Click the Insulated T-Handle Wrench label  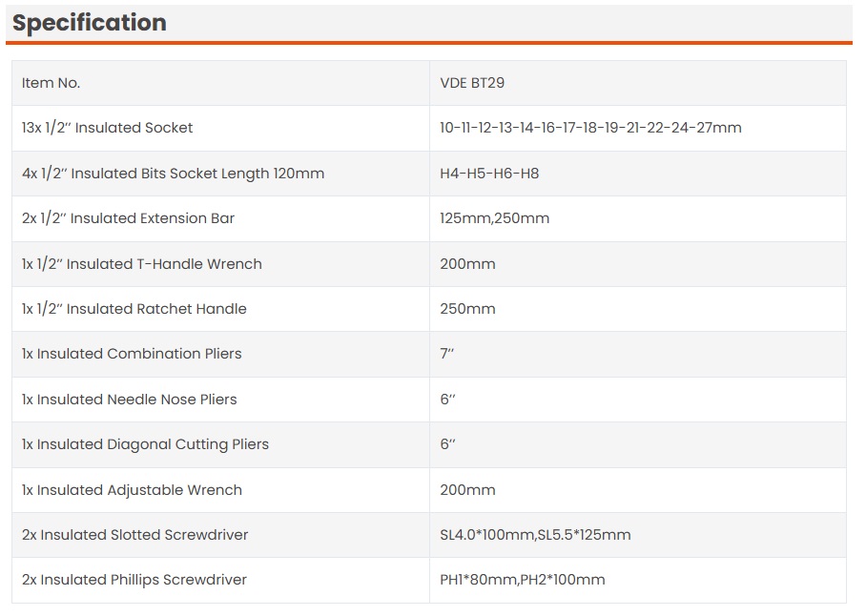(x=142, y=264)
